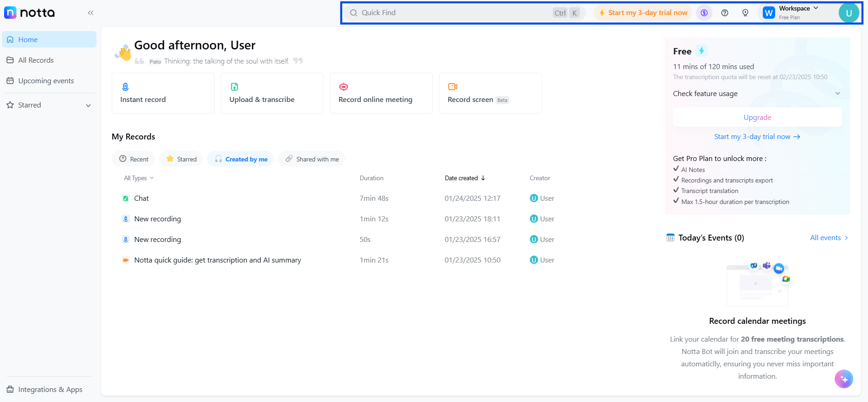Open Upcoming events in the sidebar
Viewport: 868px width, 402px height.
pos(49,80)
